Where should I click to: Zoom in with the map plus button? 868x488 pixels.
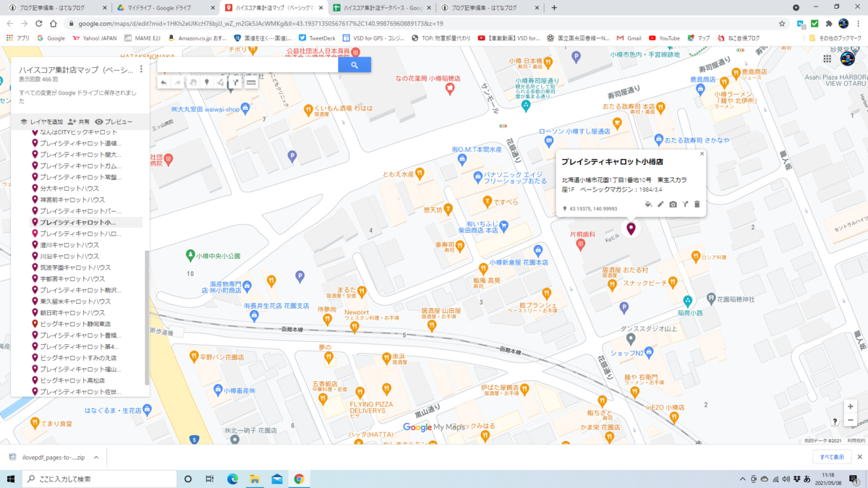click(851, 406)
